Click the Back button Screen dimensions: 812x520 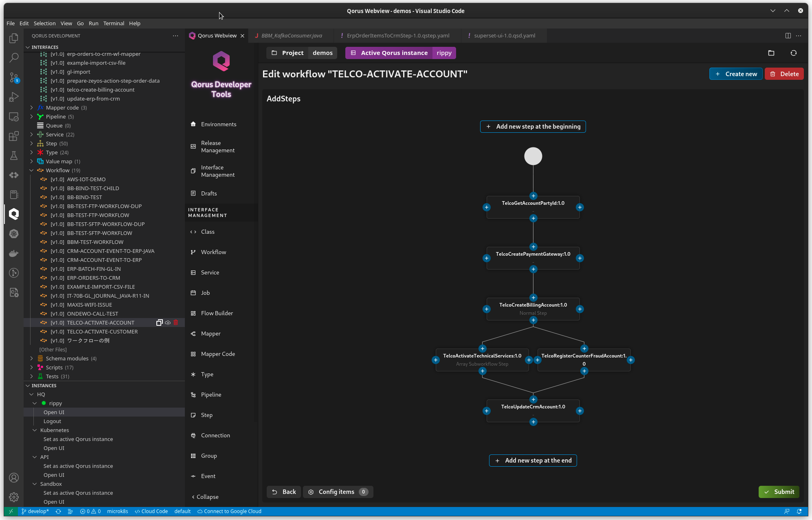[x=284, y=492]
